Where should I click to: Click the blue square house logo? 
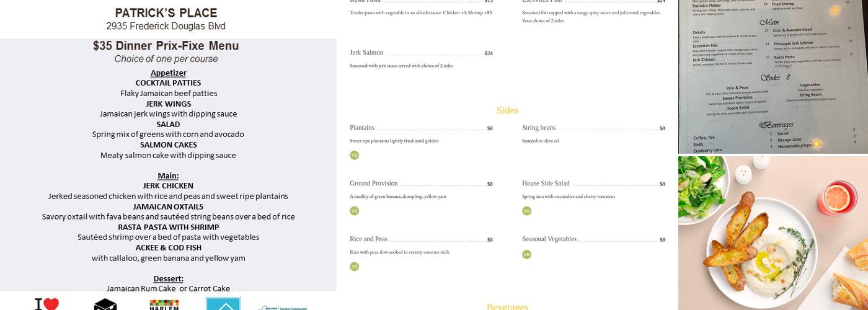223,304
